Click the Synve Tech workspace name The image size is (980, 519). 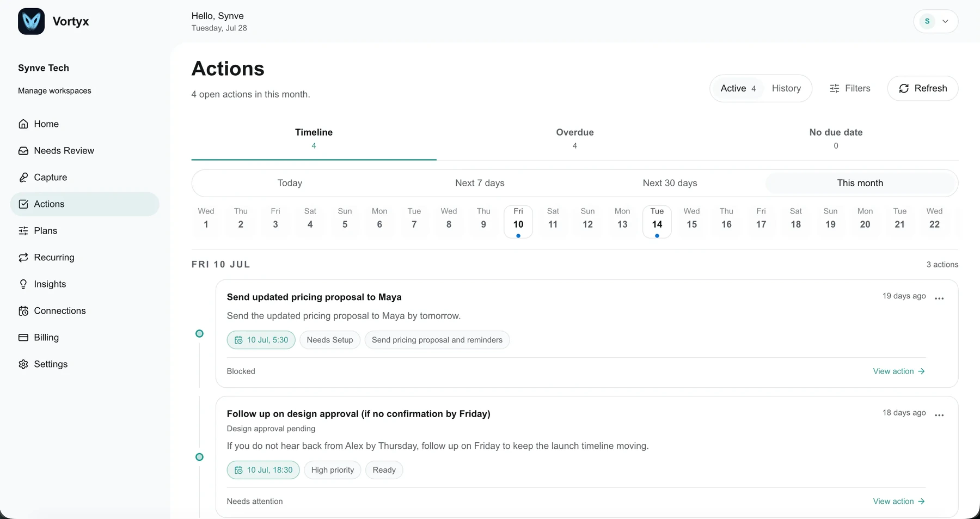coord(44,68)
